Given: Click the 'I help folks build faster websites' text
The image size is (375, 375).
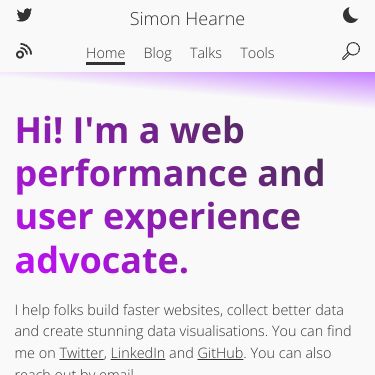Looking at the screenshot, I should (118, 310).
